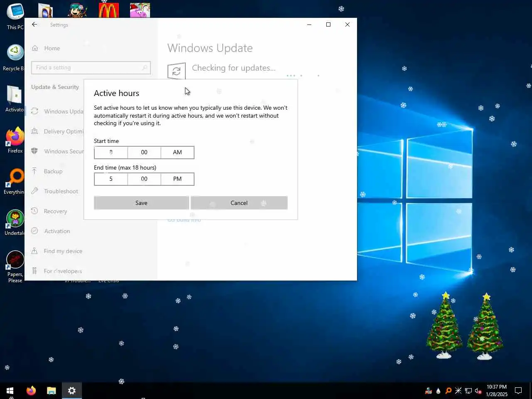
Task: Select Recovery in the sidebar
Action: pos(54,211)
